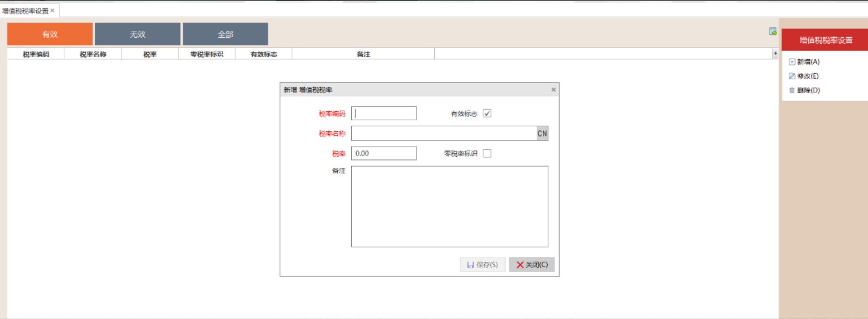
Task: Click the 税率 field showing 0.00
Action: (384, 153)
